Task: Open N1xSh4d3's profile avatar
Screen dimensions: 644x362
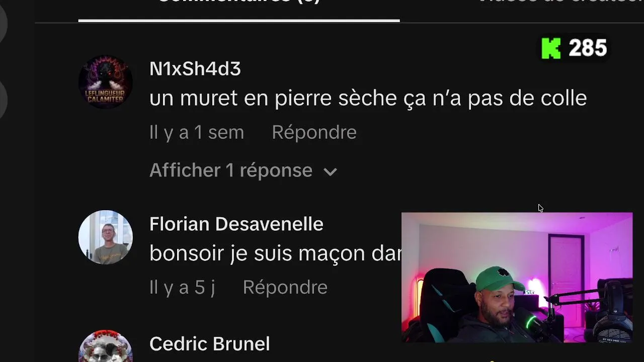Action: 106,82
